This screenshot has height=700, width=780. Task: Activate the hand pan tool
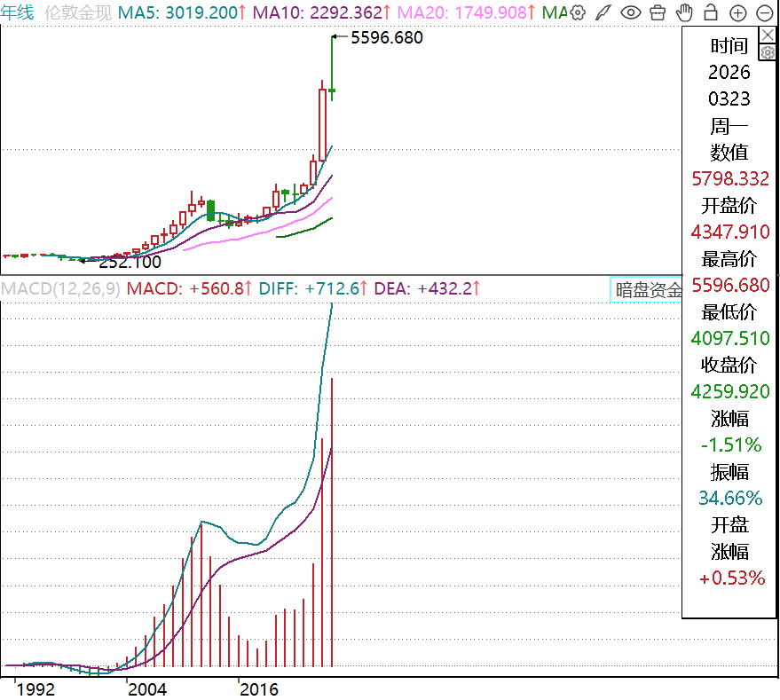(683, 12)
